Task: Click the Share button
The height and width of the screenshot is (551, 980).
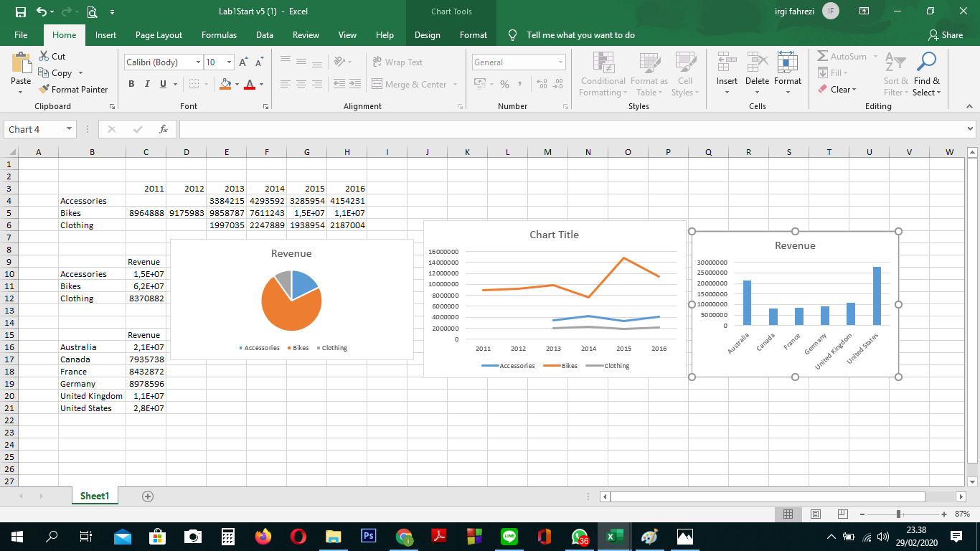Action: tap(946, 35)
